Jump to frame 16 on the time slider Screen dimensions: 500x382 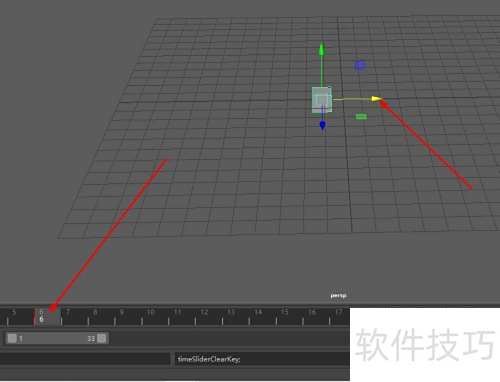tap(312, 312)
